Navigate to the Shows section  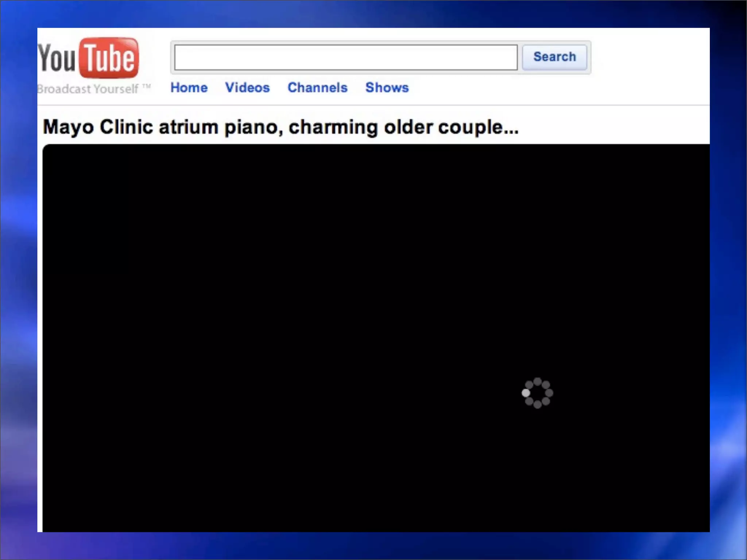pos(387,87)
